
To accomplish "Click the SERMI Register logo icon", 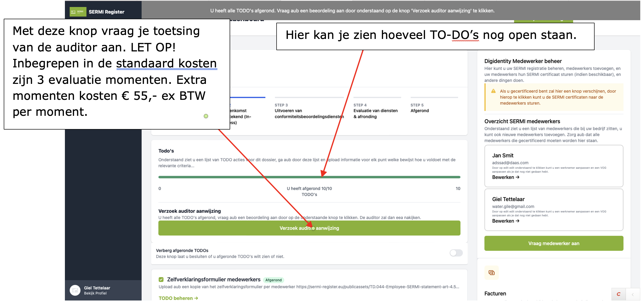I will pyautogui.click(x=78, y=11).
